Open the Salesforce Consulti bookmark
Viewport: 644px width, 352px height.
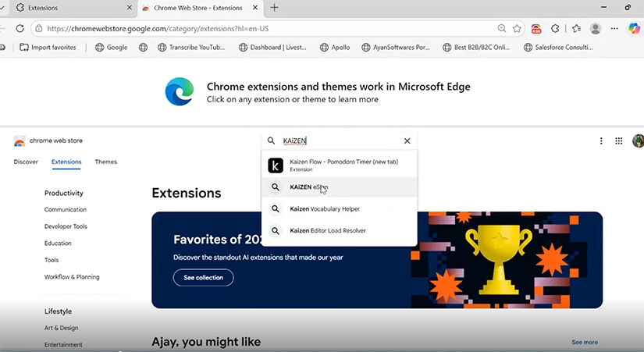(558, 48)
